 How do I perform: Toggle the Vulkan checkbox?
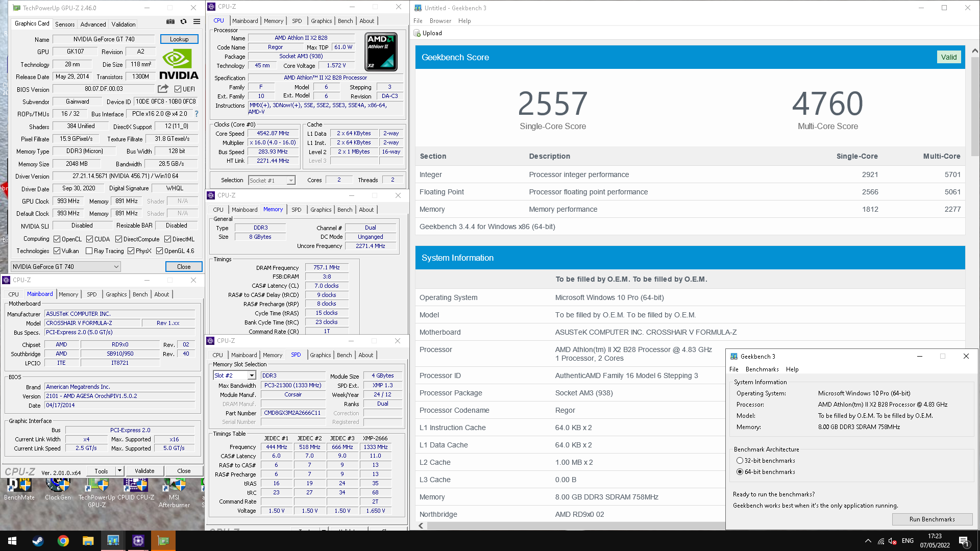pos(57,251)
